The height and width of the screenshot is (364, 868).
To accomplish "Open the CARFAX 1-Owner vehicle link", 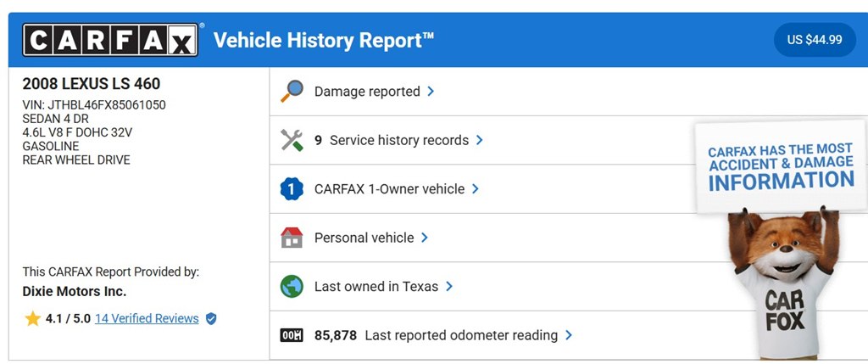I will 389,189.
